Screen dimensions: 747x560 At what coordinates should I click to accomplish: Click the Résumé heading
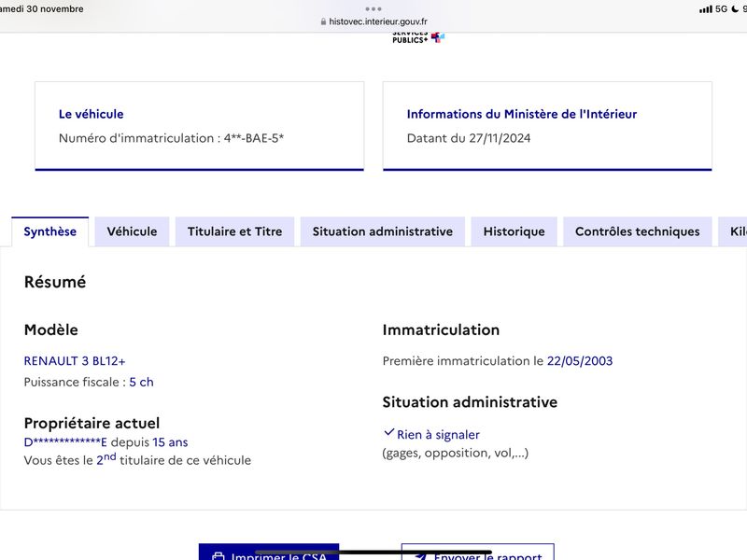pyautogui.click(x=55, y=282)
